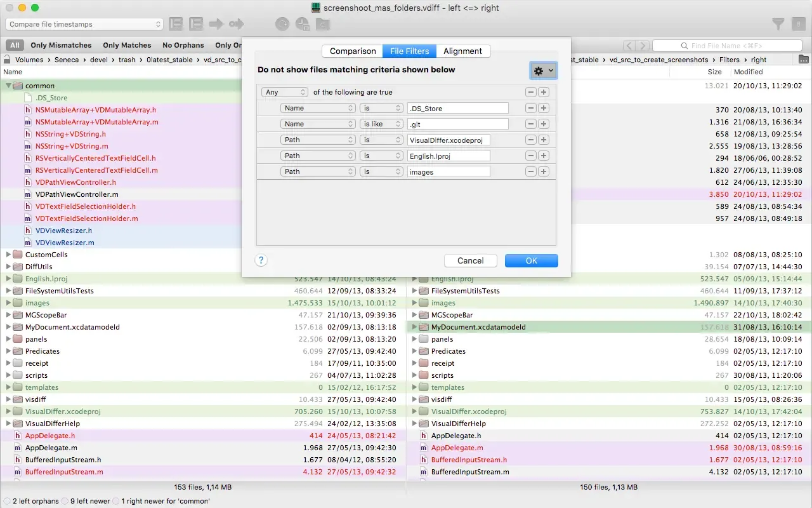Open the is like operator dropdown for .git

(x=381, y=123)
